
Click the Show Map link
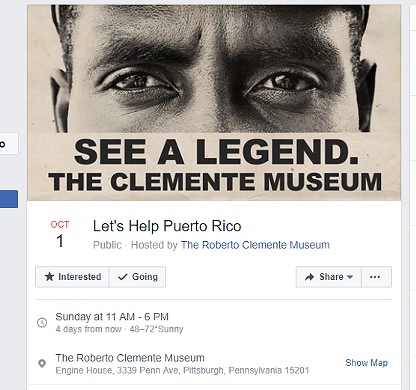[x=367, y=363]
